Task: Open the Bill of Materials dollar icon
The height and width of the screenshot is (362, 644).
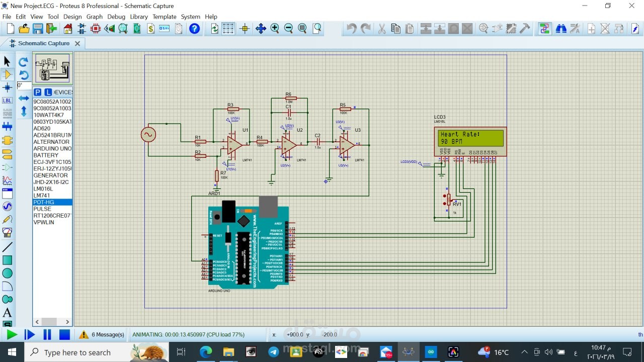Action: point(150,29)
